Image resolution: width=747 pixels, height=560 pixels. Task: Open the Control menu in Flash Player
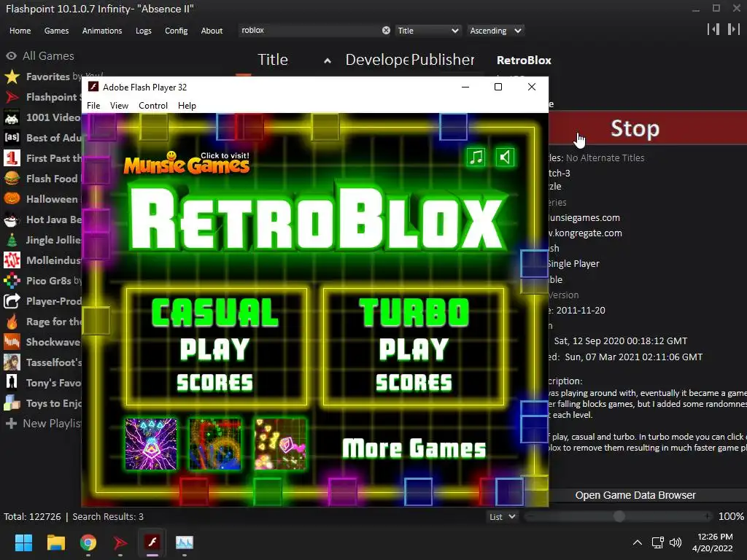coord(153,106)
